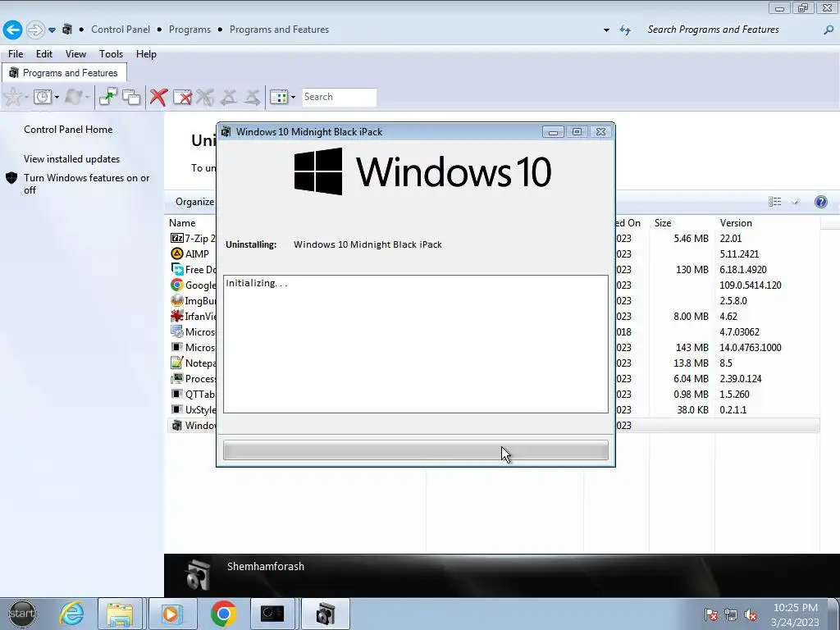This screenshot has height=630, width=840.
Task: Select the IrfanView program icon
Action: [177, 316]
